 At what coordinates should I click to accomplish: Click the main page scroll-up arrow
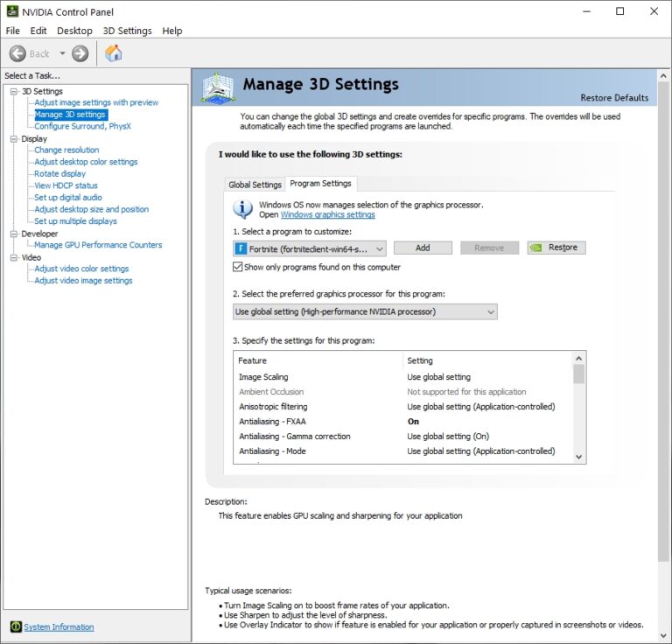click(663, 76)
